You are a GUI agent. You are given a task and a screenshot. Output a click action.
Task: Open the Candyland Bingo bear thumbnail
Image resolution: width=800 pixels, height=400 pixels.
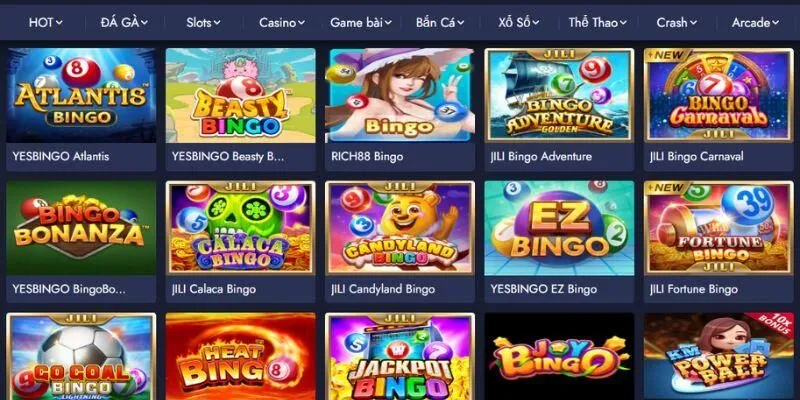400,228
